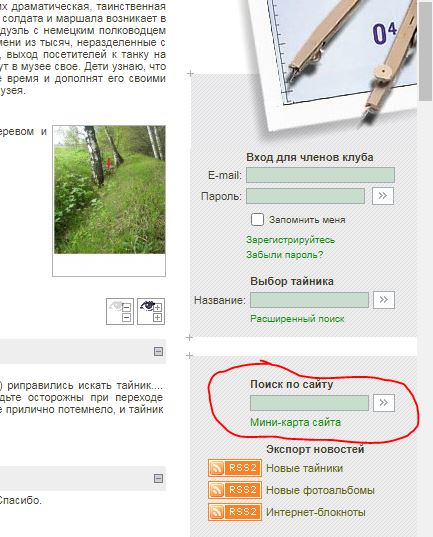
Task: Collapse the first comment block with the minus icon
Action: coord(158,351)
